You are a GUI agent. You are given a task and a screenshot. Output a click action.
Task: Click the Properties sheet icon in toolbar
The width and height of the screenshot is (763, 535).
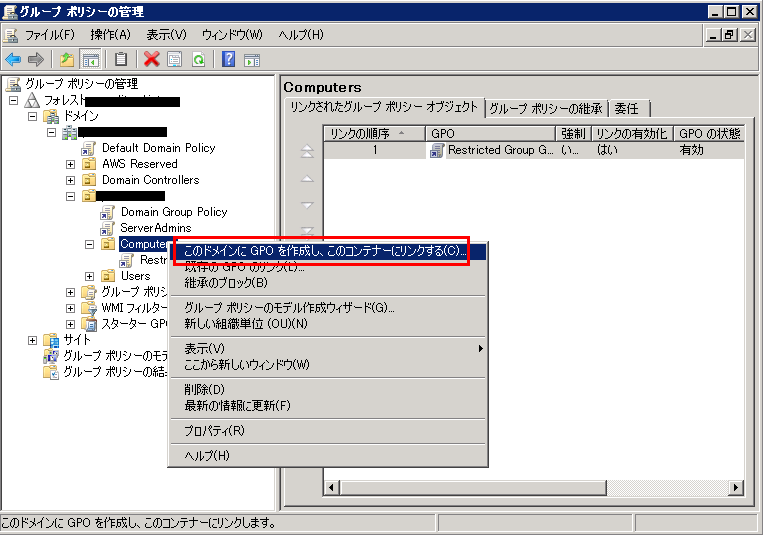[175, 60]
